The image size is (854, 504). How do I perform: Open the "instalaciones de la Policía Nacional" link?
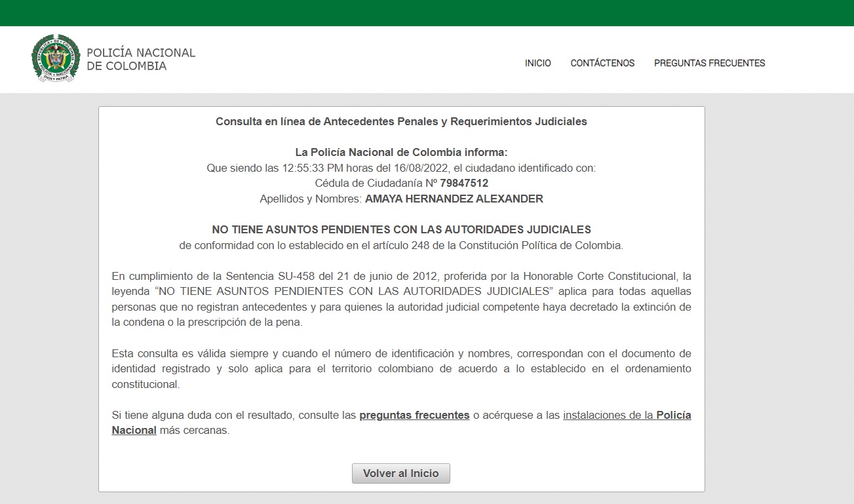627,416
